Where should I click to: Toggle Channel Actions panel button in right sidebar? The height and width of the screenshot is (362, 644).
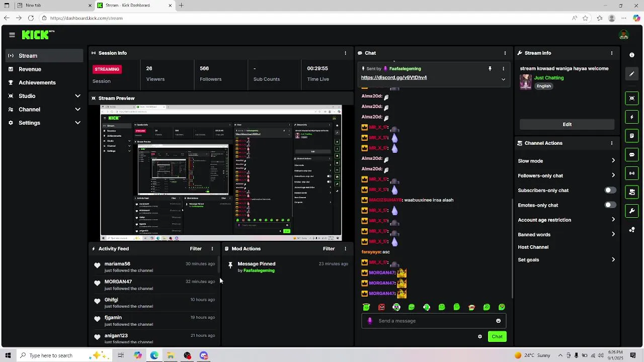point(632,192)
